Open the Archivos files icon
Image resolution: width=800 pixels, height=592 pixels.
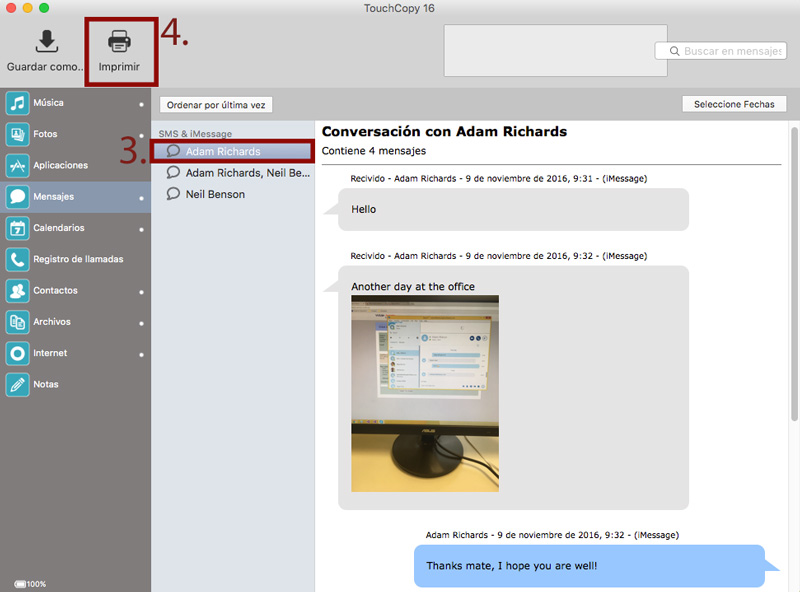[17, 322]
